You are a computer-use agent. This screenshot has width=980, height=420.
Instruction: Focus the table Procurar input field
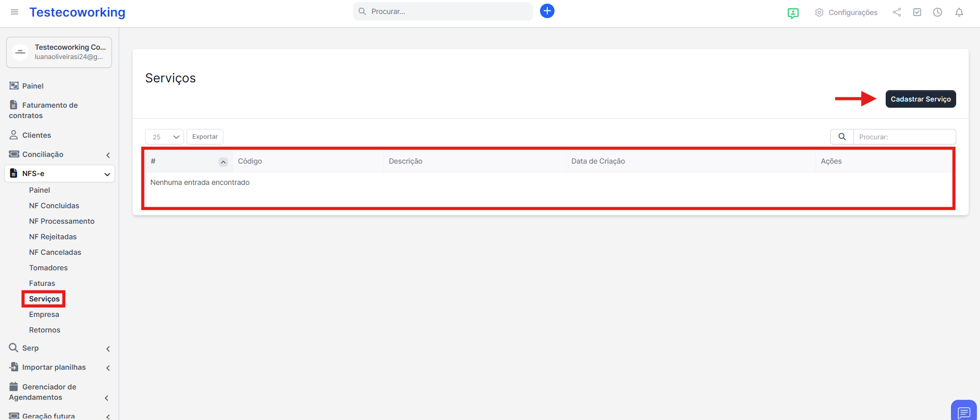pyautogui.click(x=904, y=137)
